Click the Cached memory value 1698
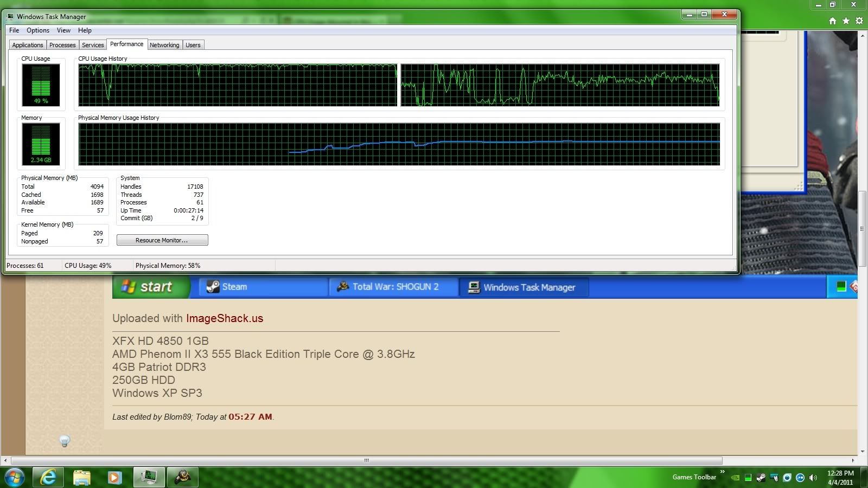Screen dimensions: 868x488 (x=97, y=195)
